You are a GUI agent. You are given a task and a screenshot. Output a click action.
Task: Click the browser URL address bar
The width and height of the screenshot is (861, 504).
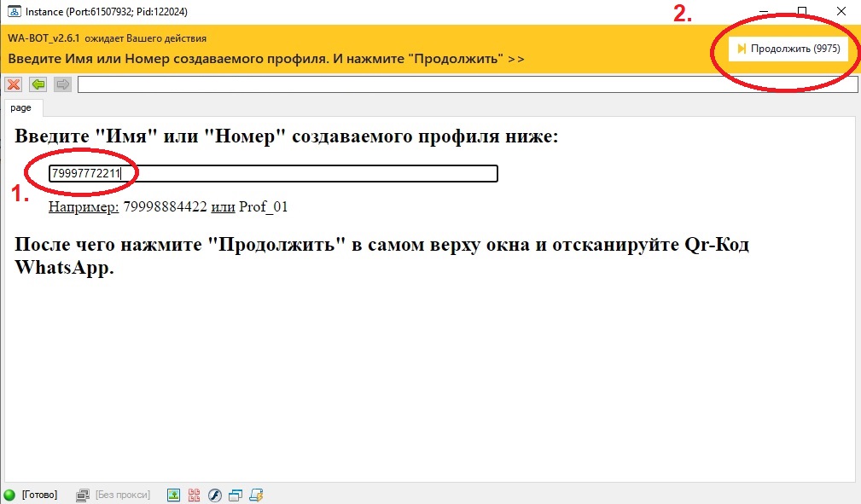point(468,84)
